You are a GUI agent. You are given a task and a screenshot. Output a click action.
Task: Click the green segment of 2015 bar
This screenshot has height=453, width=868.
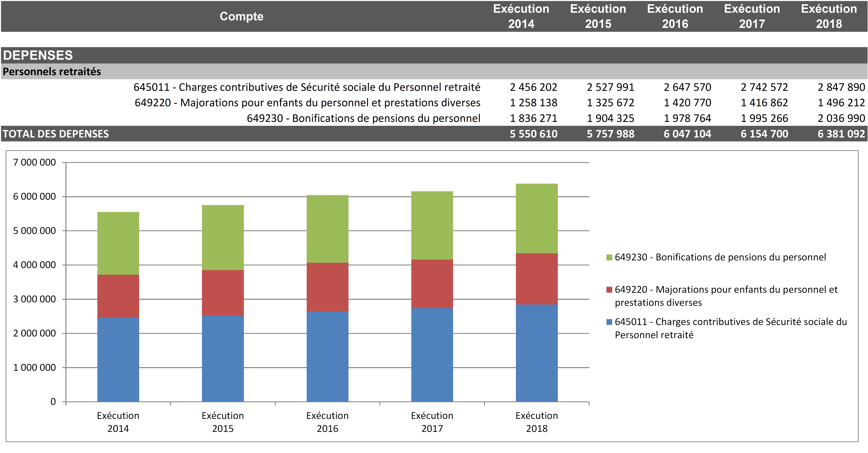click(x=223, y=237)
